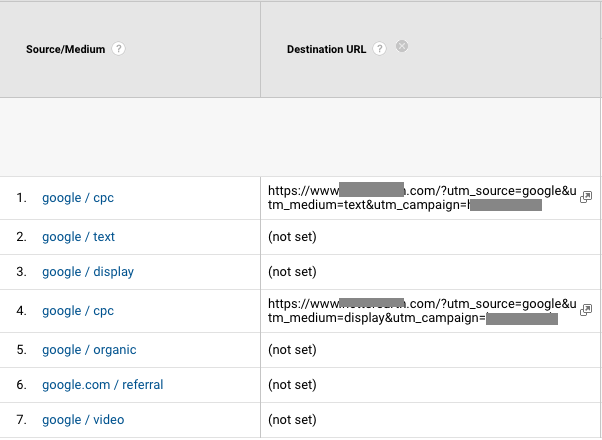
Task: Open row 4 destination URL external link icon
Action: (585, 311)
